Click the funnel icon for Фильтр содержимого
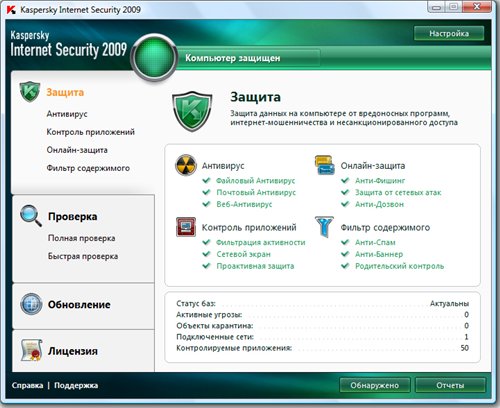Screen dimensions: 500x408 pyautogui.click(x=324, y=227)
